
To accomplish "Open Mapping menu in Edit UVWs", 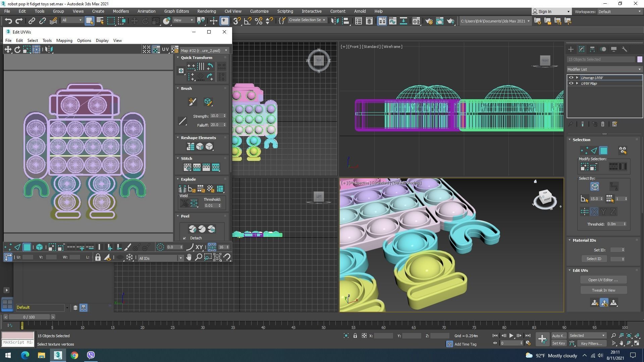I will click(x=64, y=41).
